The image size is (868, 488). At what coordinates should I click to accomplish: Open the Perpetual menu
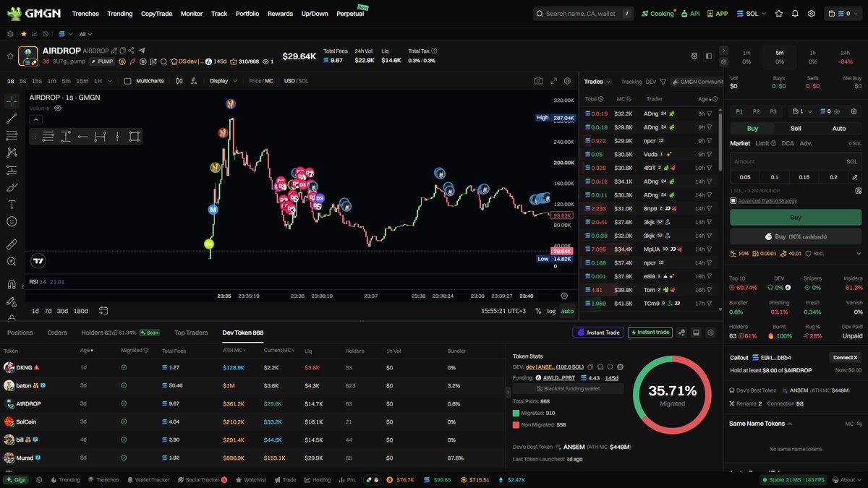[351, 14]
